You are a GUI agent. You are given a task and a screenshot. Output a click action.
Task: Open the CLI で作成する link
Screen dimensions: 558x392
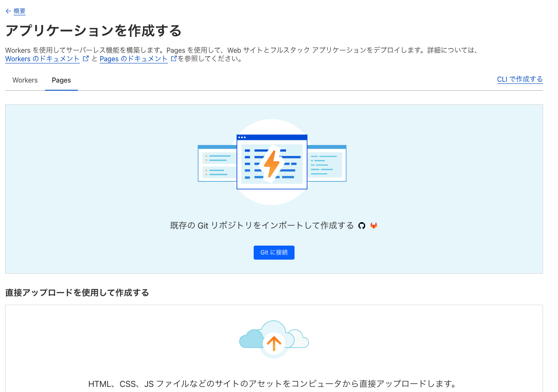[x=520, y=79]
